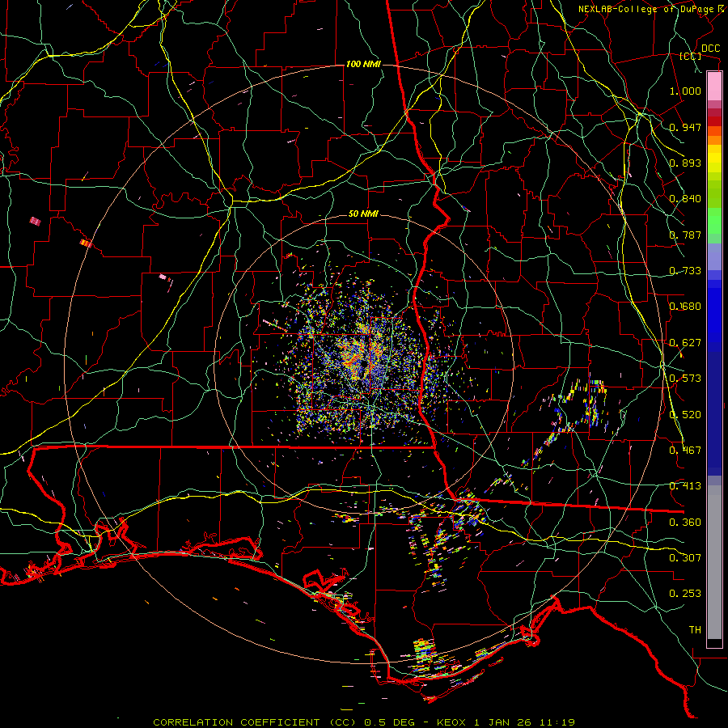Select the 0.573 legend value
Screen dimensions: 728x728
[685, 379]
